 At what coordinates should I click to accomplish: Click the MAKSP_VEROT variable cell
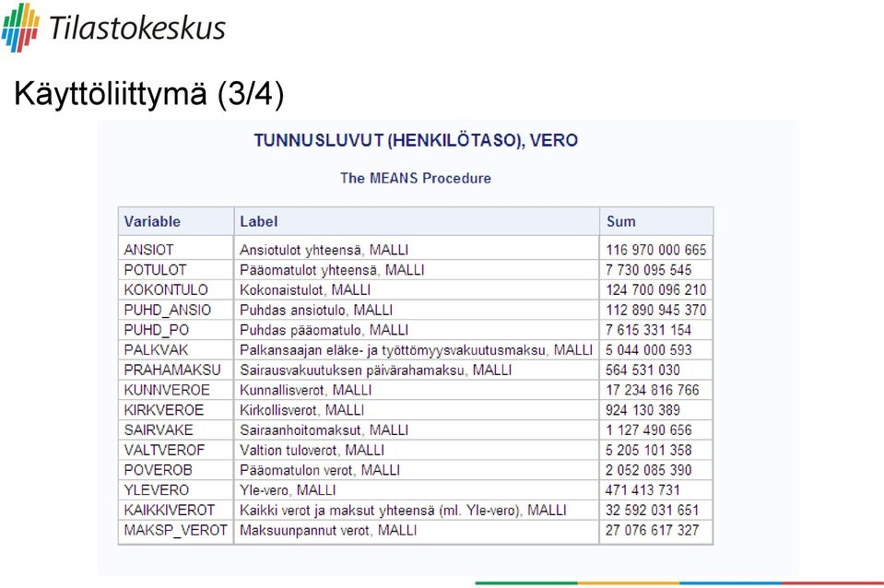click(x=176, y=530)
